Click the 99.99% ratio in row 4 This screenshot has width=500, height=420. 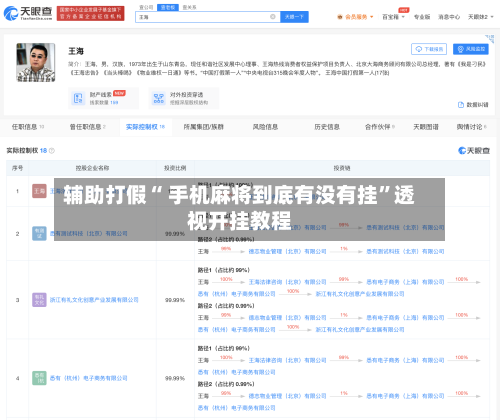(x=175, y=378)
